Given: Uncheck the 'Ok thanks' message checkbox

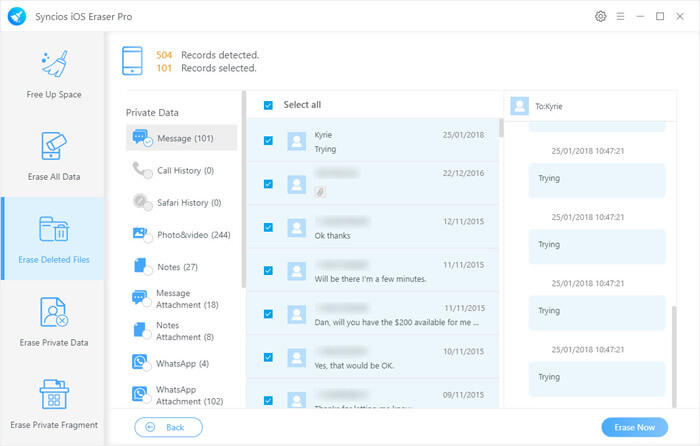Looking at the screenshot, I should pyautogui.click(x=268, y=227).
